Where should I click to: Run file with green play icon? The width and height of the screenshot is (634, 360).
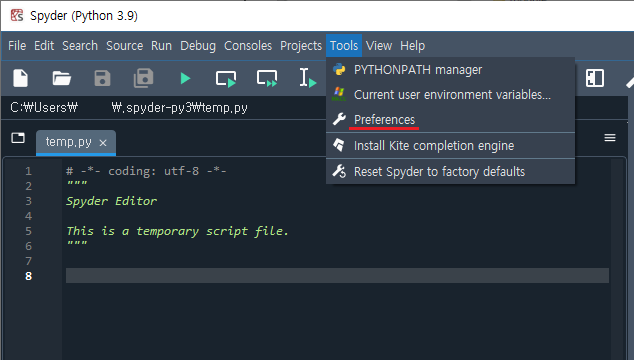[x=185, y=78]
